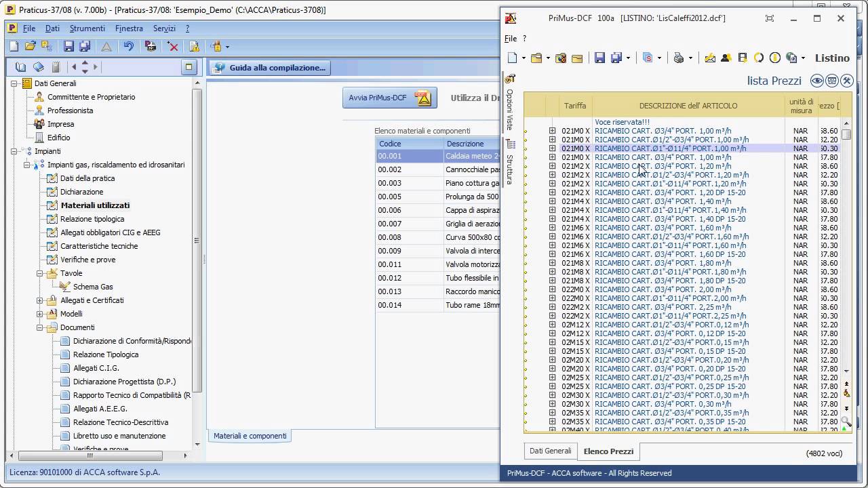The width and height of the screenshot is (868, 488).
Task: Click Info icon in PriMus-DCF toolbar
Action: (775, 58)
